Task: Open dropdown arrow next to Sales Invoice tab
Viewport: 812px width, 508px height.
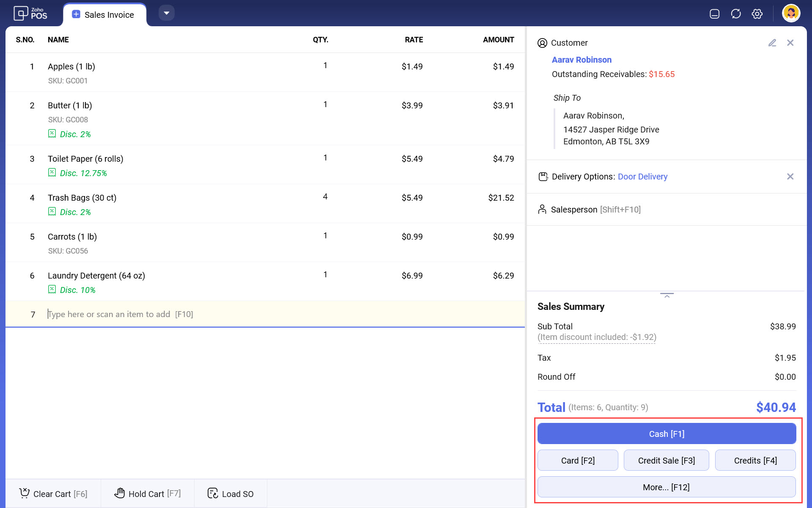Action: (167, 13)
